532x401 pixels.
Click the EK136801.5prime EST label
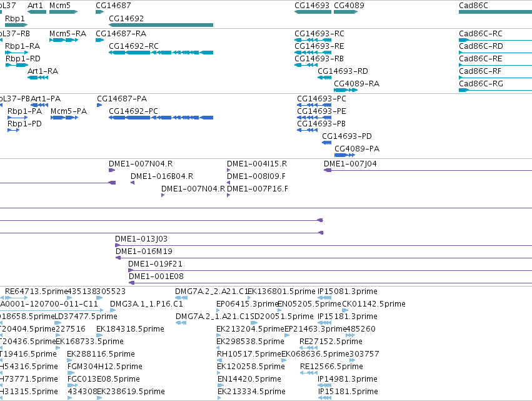click(x=281, y=292)
